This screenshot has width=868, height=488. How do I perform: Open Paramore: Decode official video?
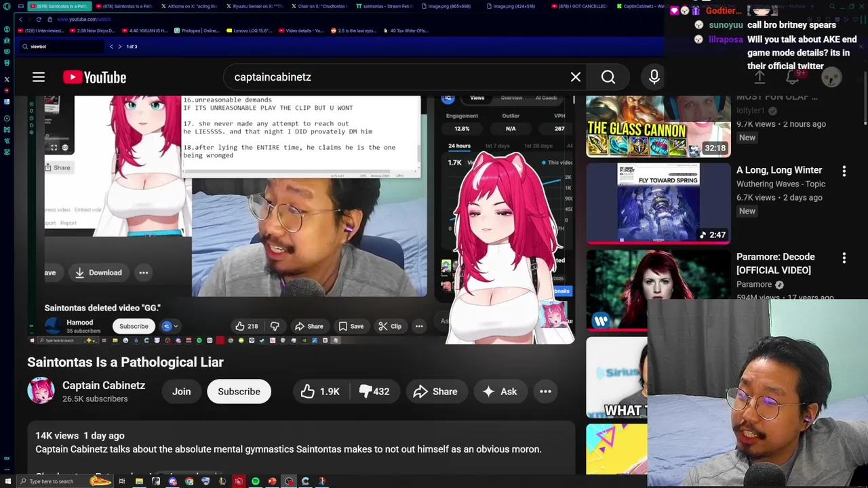tap(776, 263)
